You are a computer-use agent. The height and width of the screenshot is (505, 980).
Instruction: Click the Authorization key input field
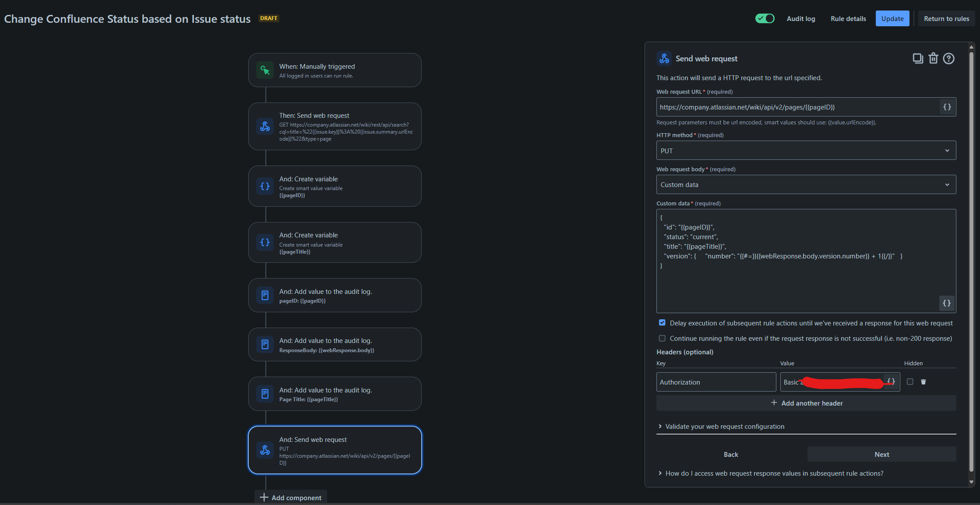(x=716, y=382)
